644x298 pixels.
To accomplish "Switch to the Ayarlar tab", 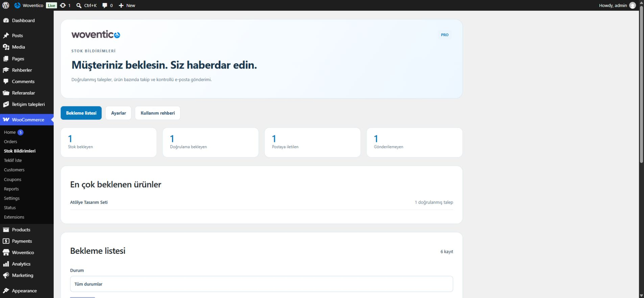I will (118, 113).
